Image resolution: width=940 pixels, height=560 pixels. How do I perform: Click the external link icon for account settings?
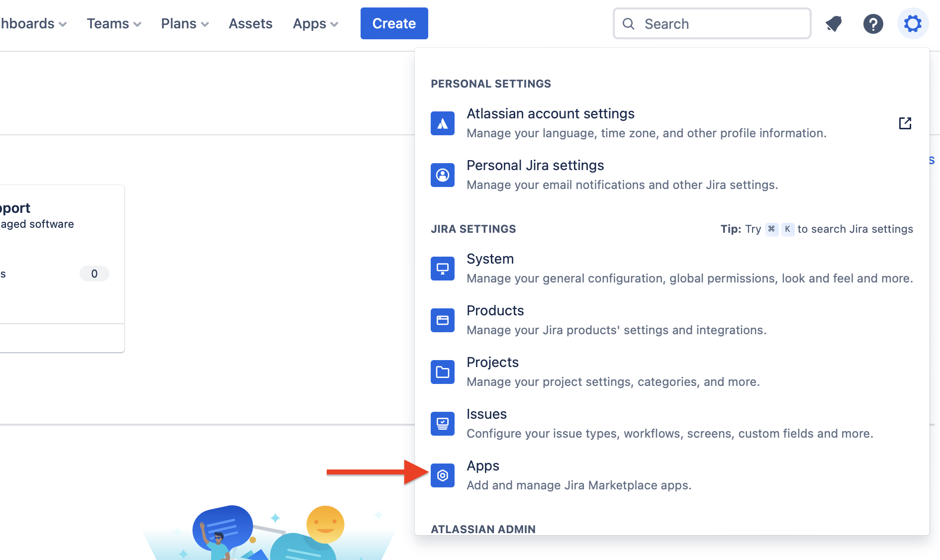(905, 123)
